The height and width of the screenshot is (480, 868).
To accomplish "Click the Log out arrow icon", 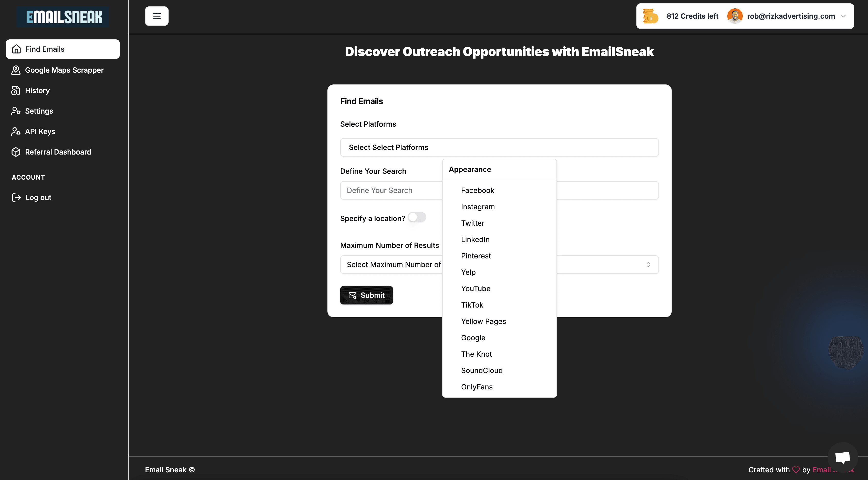I will point(16,198).
